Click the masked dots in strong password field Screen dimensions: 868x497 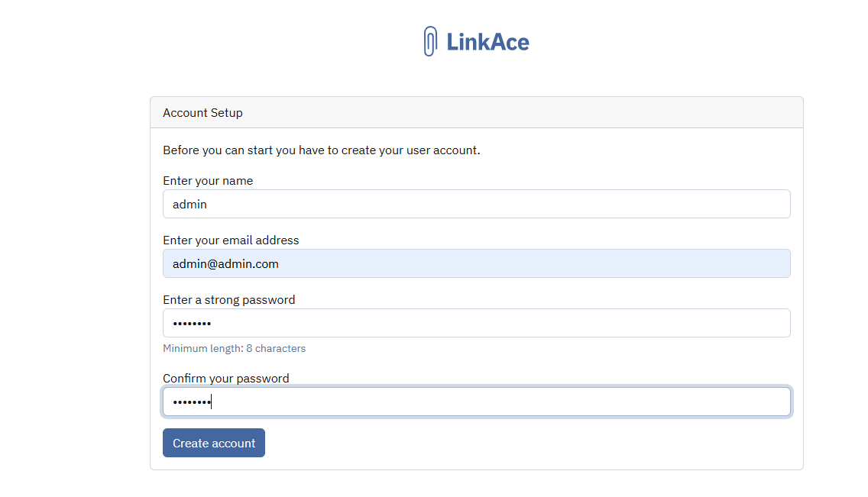192,324
